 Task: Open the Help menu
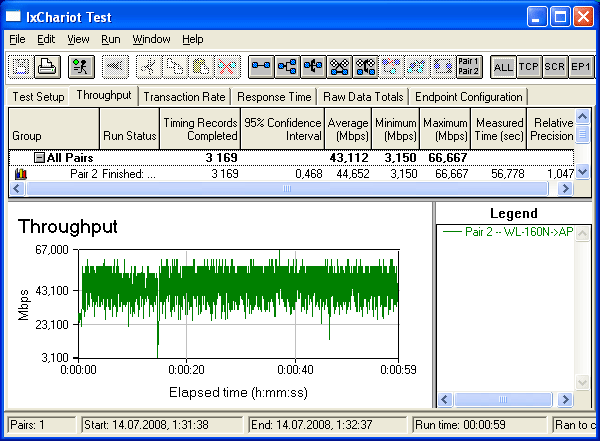click(x=192, y=39)
